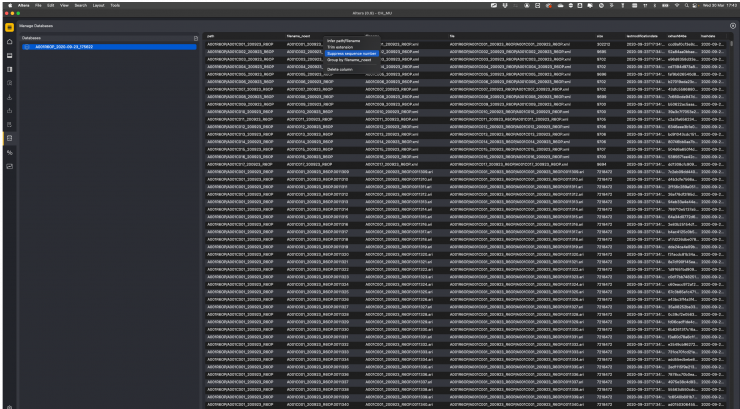740x409 pixels.
Task: Select the A001I9BOP_2020-09-23 database entry
Action: coord(78,46)
